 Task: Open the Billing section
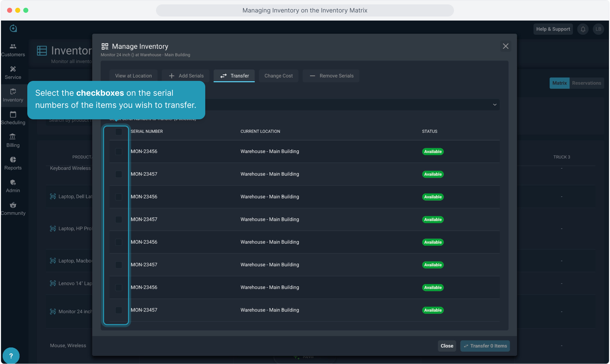pyautogui.click(x=13, y=141)
